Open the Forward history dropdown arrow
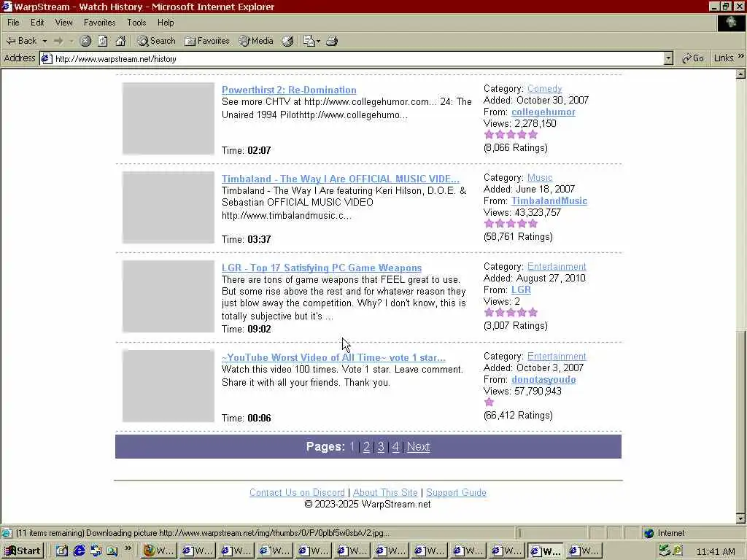 (71, 41)
